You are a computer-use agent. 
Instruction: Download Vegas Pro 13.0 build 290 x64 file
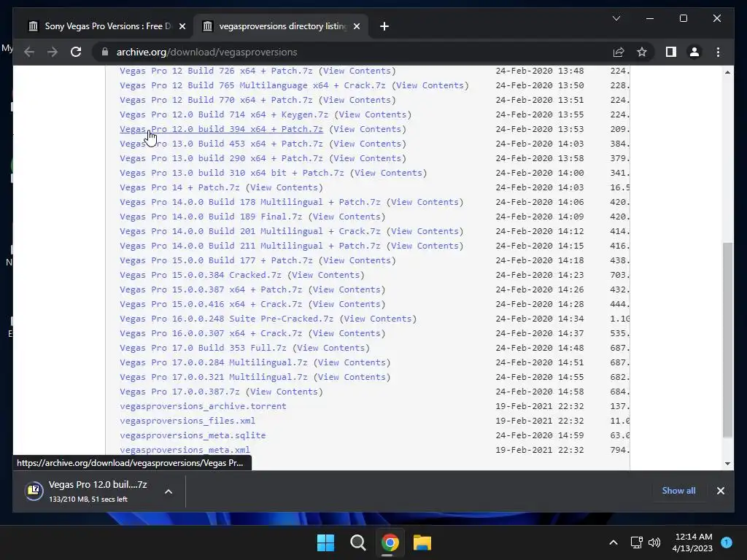click(221, 158)
